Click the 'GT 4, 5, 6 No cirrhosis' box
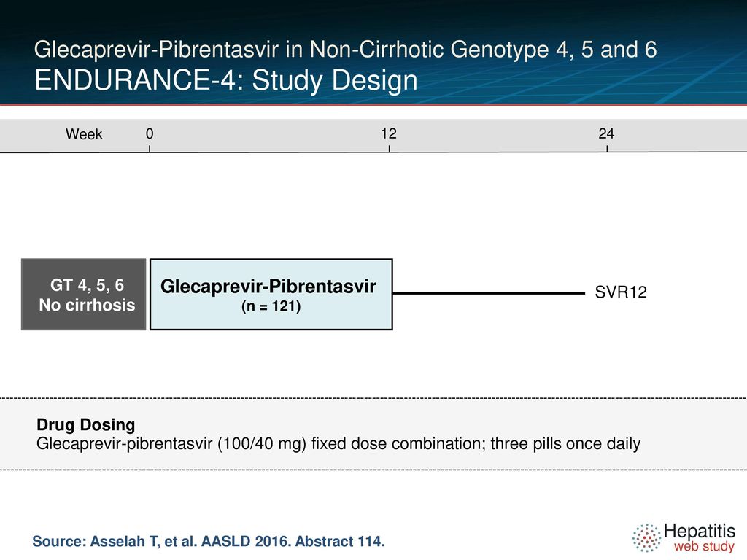This screenshot has height=560, width=747. pos(84,295)
